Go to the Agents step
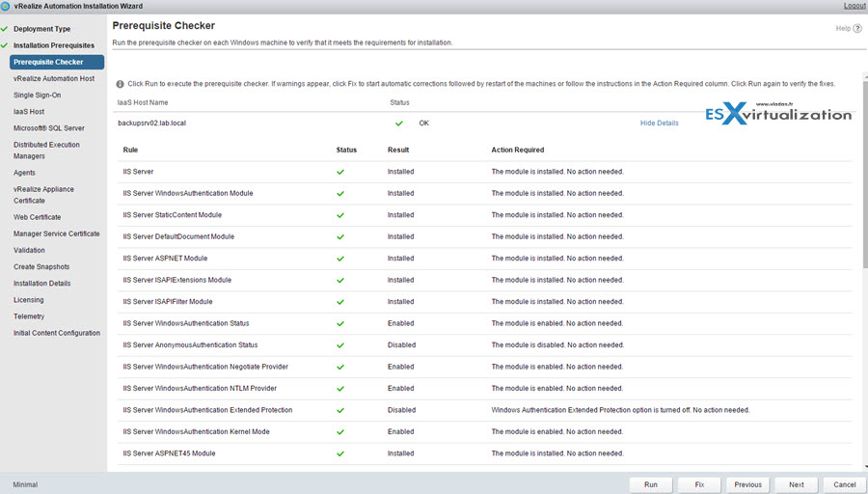868x494 pixels. click(24, 173)
